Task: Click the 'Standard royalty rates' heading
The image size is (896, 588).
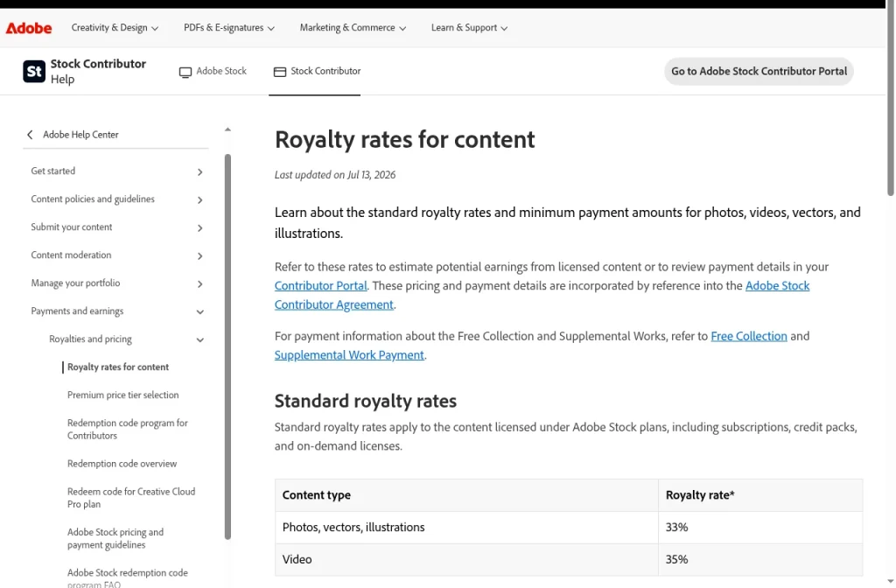Action: 365,401
